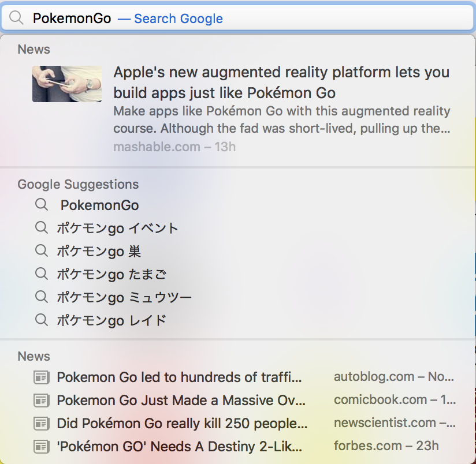Click the 'Google Suggestions' section header
Image resolution: width=476 pixels, height=464 pixels.
coord(78,184)
